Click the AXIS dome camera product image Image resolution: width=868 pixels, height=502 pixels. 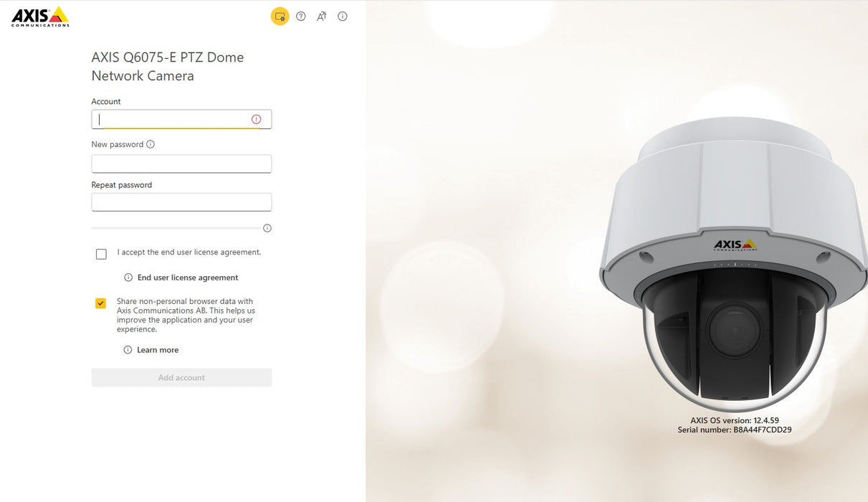733,265
